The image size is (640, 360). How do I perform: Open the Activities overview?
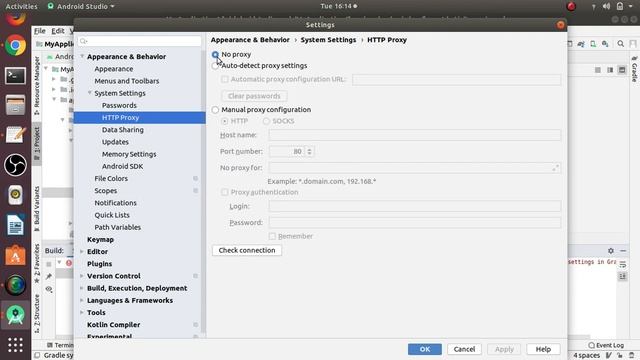(x=21, y=6)
